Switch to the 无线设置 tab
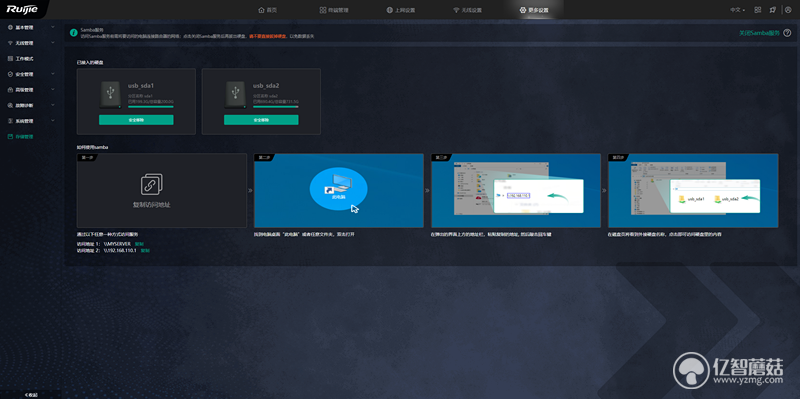This screenshot has height=399, width=800. [x=467, y=10]
